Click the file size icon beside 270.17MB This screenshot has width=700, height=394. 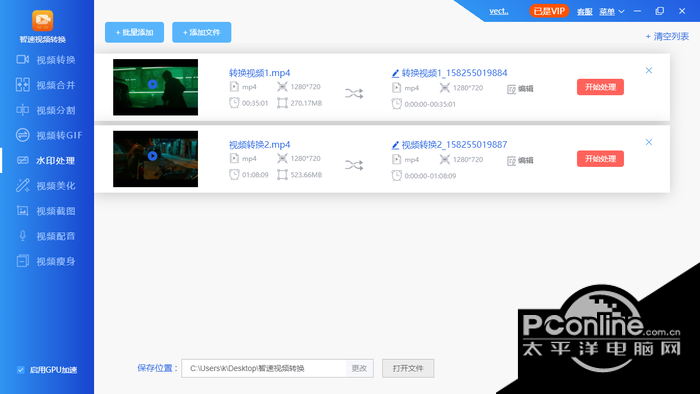pos(282,103)
